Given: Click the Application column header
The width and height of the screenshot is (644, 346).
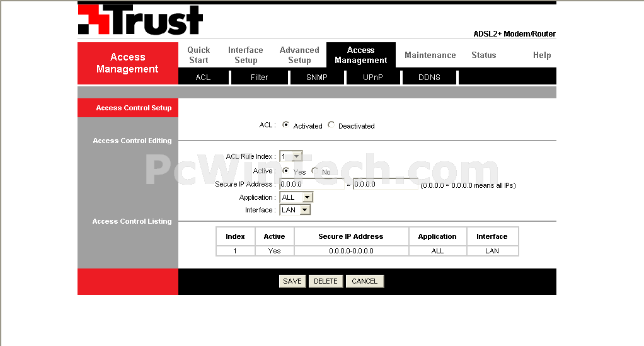Looking at the screenshot, I should [437, 236].
